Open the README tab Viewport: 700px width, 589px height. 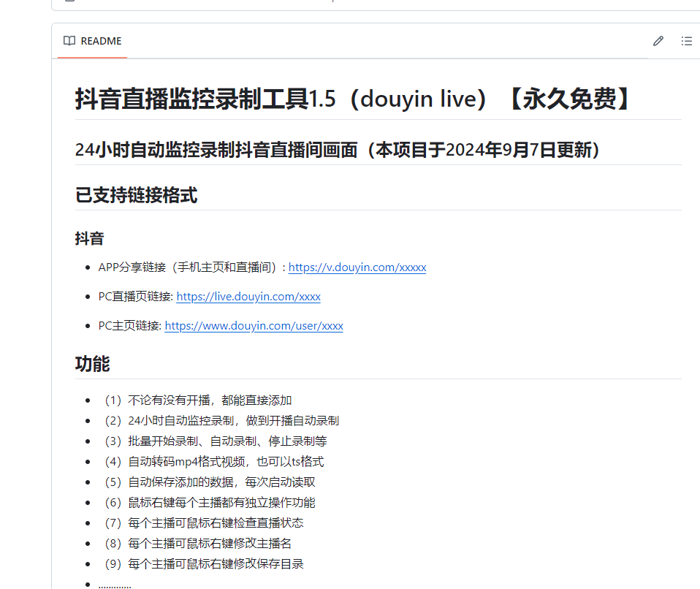92,41
